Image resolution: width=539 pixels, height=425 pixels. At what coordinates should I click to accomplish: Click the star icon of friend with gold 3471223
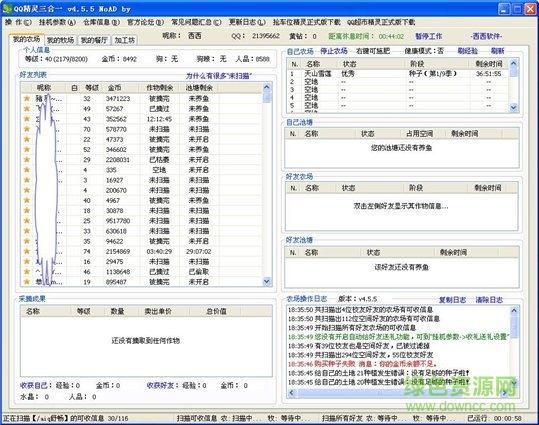[27, 99]
